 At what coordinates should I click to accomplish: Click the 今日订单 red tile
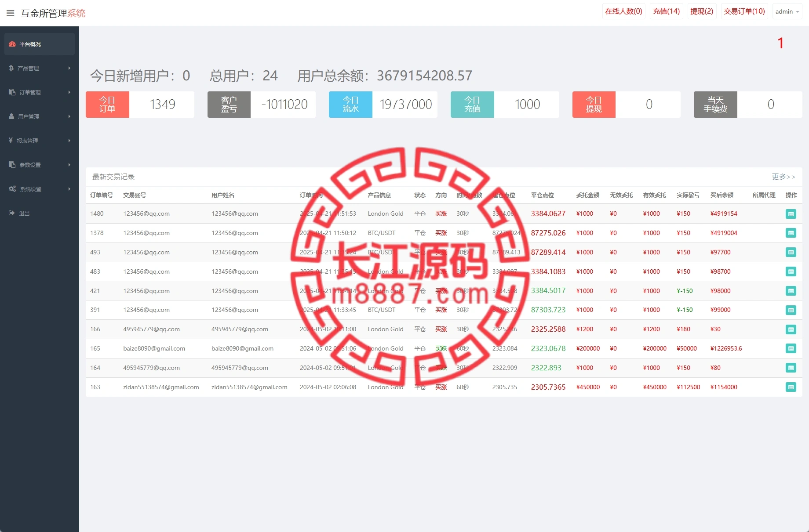[107, 105]
